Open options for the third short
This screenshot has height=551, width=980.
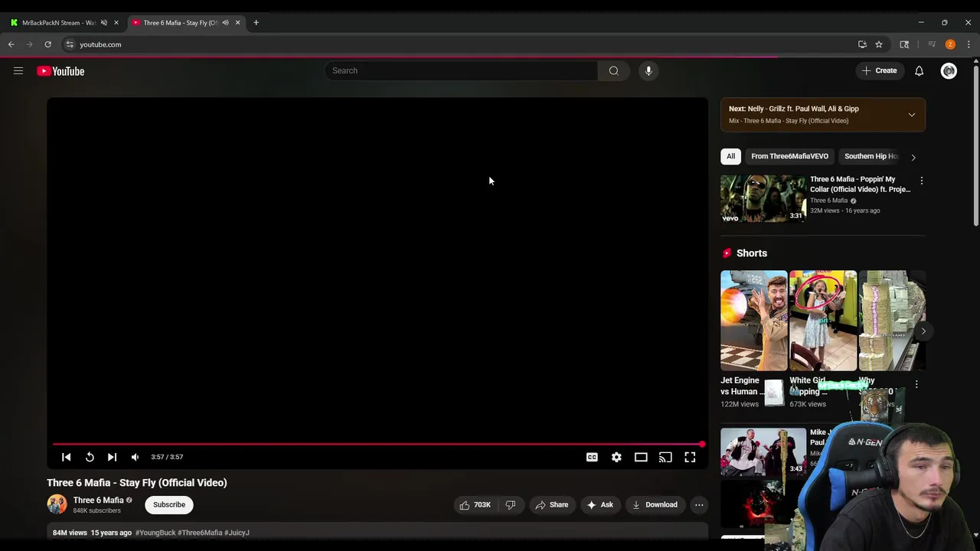tap(916, 385)
